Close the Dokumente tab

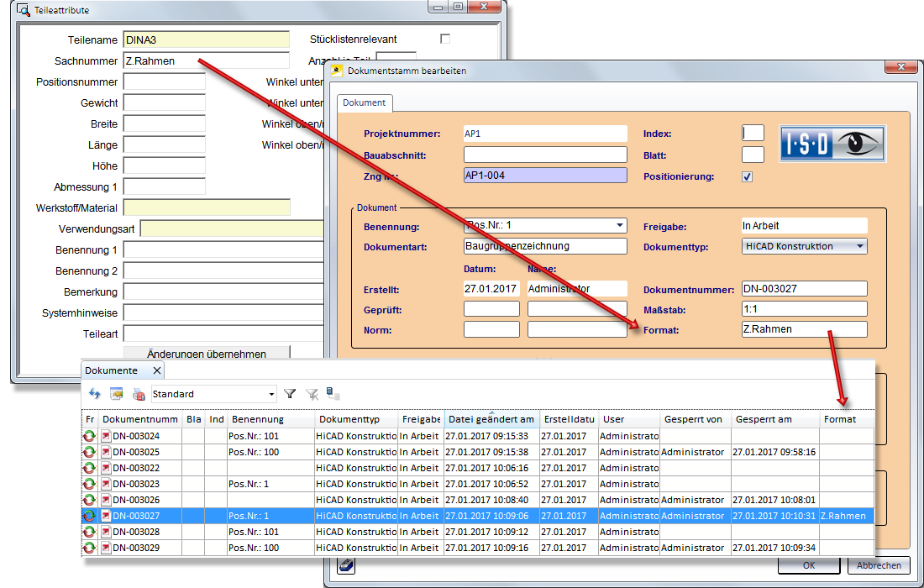coord(156,370)
